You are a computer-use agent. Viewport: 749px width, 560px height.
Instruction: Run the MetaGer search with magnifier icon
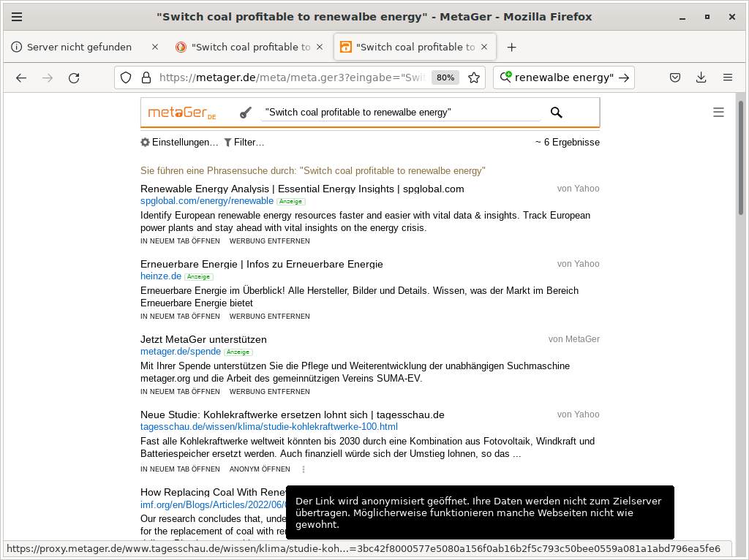pyautogui.click(x=557, y=112)
